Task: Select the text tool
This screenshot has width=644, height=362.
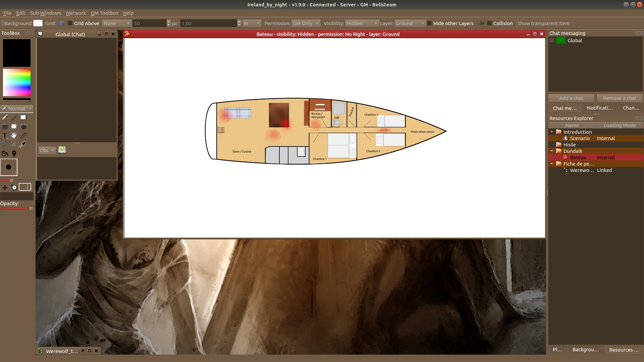Action: (5, 136)
